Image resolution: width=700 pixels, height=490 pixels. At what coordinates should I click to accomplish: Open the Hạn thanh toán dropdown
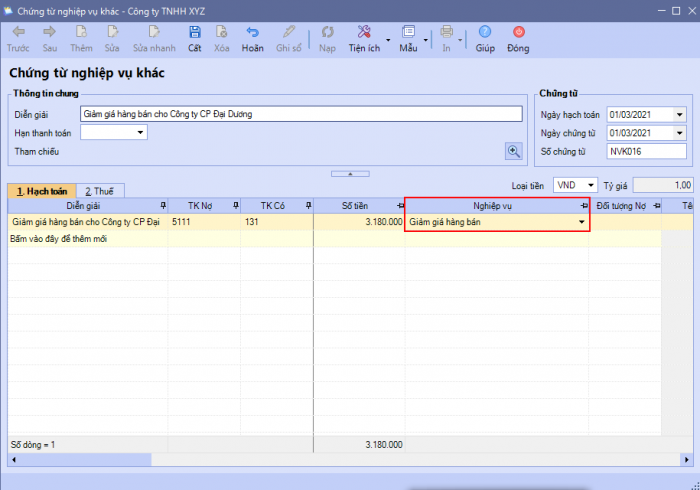(x=140, y=132)
